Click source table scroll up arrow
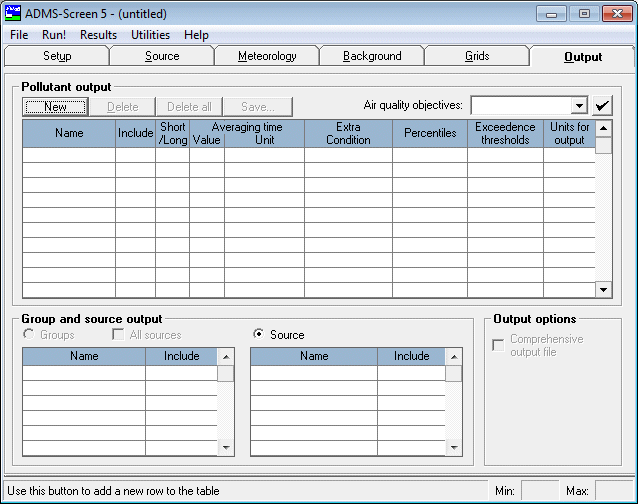The image size is (638, 504). pos(454,357)
